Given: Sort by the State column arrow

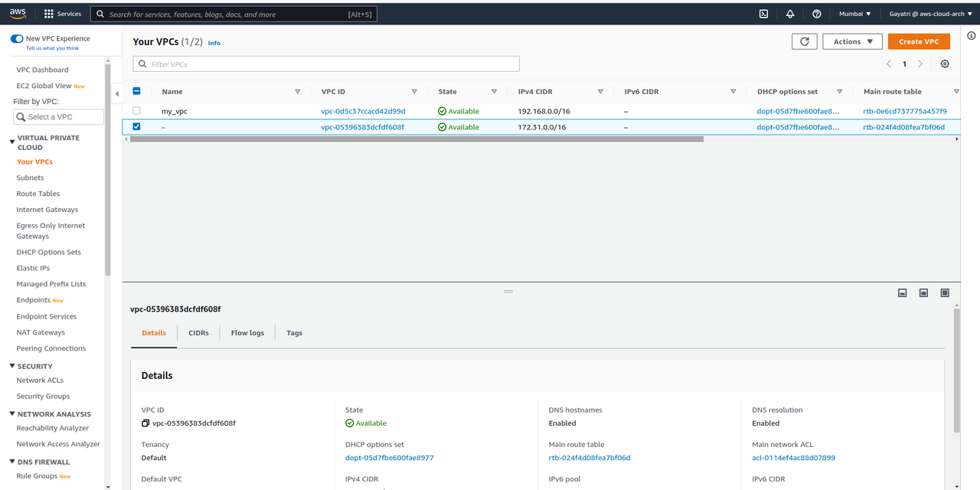Looking at the screenshot, I should pos(495,92).
